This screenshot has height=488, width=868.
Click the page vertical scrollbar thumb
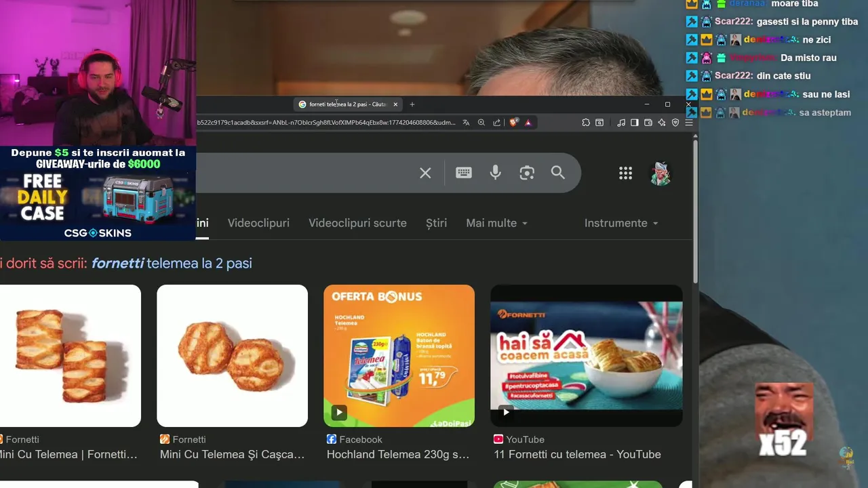(695, 210)
